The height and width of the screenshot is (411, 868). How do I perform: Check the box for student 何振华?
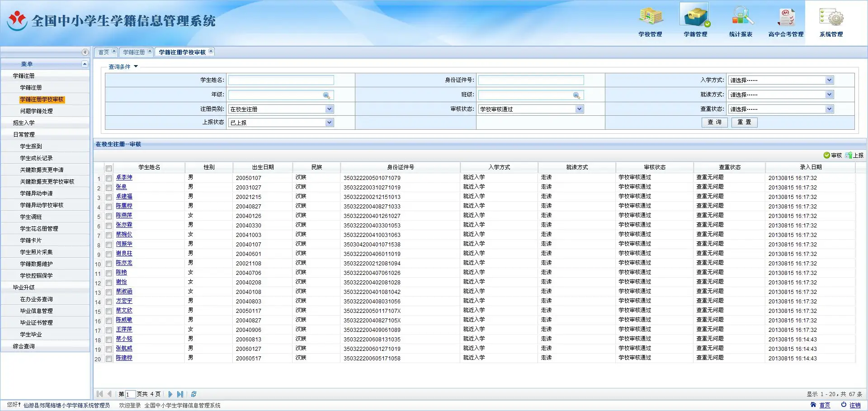108,245
